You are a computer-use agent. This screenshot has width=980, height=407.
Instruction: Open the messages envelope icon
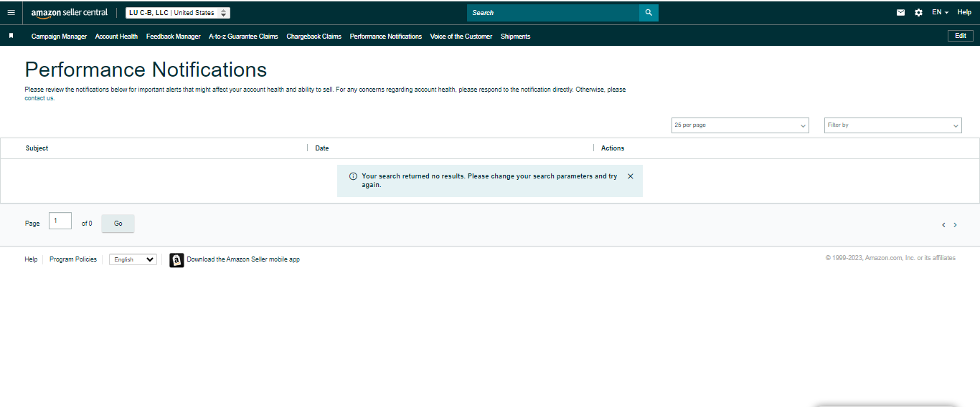point(901,13)
